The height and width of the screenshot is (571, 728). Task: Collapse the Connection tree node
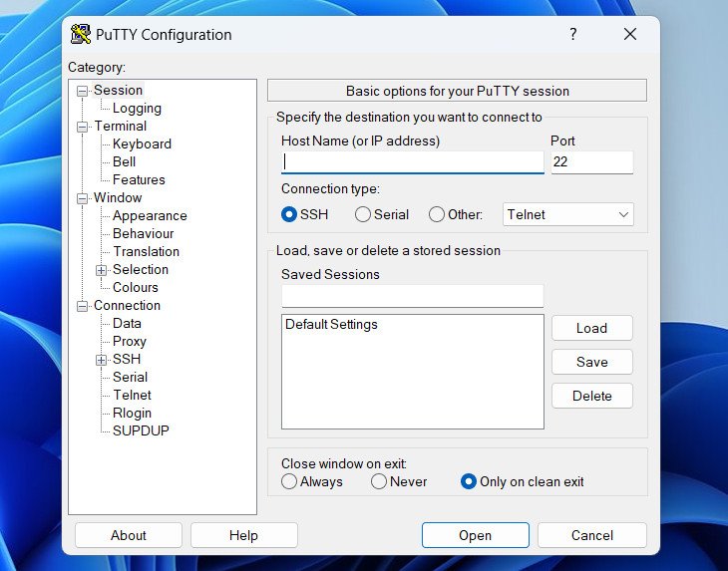tap(82, 306)
